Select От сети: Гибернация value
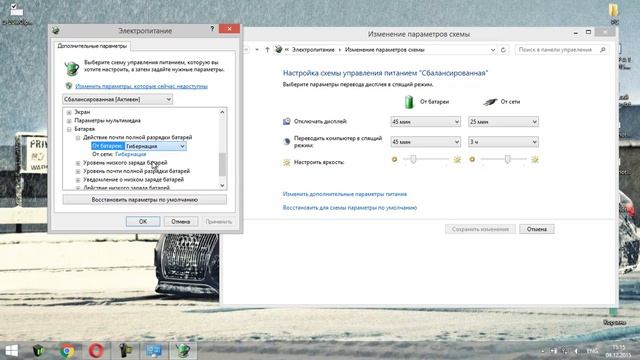 tap(131, 155)
